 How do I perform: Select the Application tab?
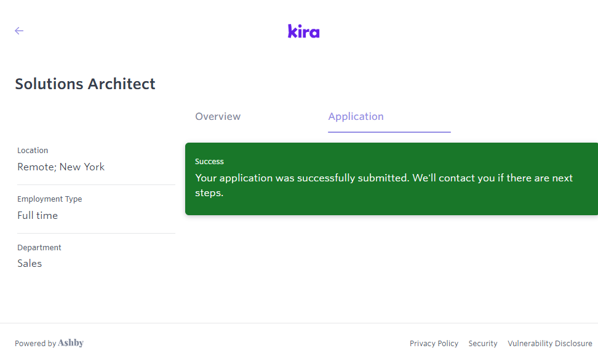pyautogui.click(x=356, y=117)
